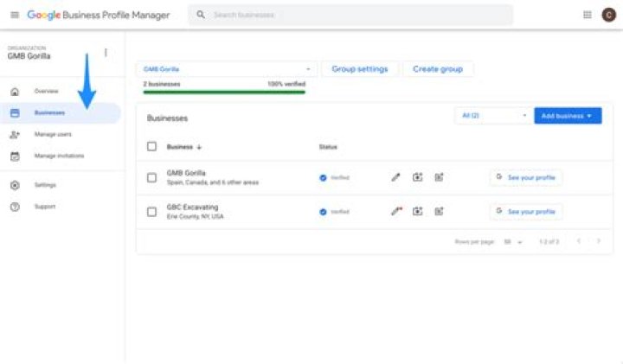Open GMB Gorilla organization options menu
Image resolution: width=623 pixels, height=364 pixels.
[106, 53]
